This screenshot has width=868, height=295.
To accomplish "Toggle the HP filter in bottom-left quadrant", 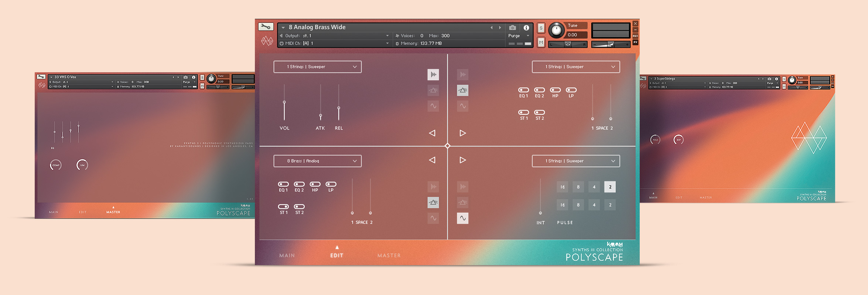I will click(315, 184).
